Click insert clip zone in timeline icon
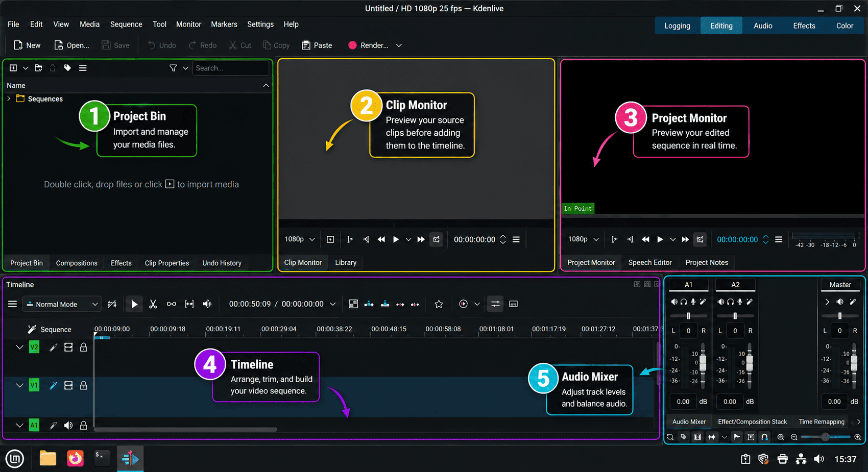 tap(369, 304)
